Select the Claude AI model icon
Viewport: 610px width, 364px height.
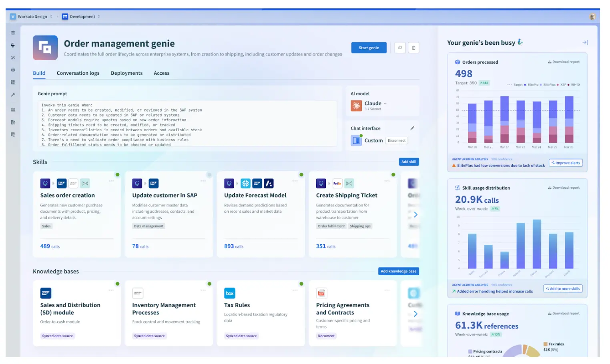[357, 106]
